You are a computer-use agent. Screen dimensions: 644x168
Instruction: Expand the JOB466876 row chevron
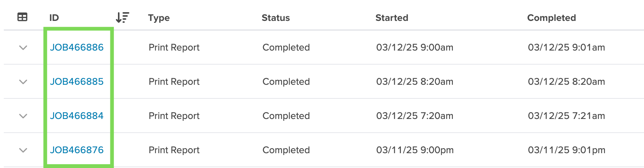pyautogui.click(x=23, y=150)
